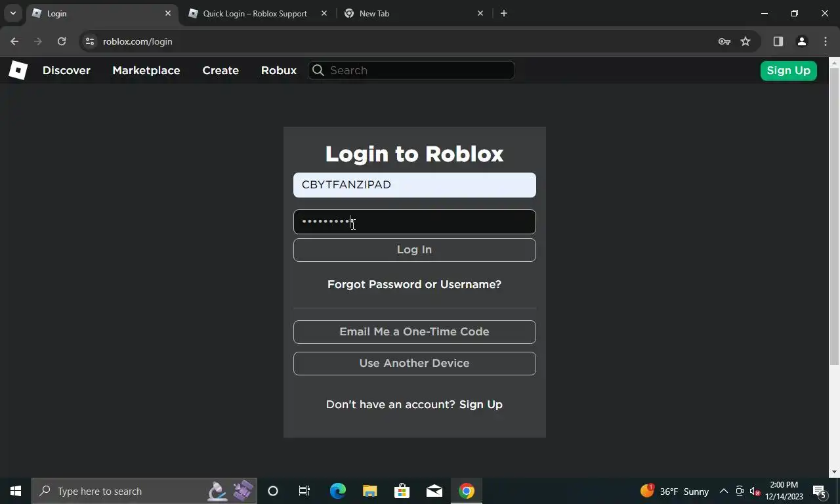
Task: Click the Roblox logo icon in navbar
Action: (x=18, y=70)
